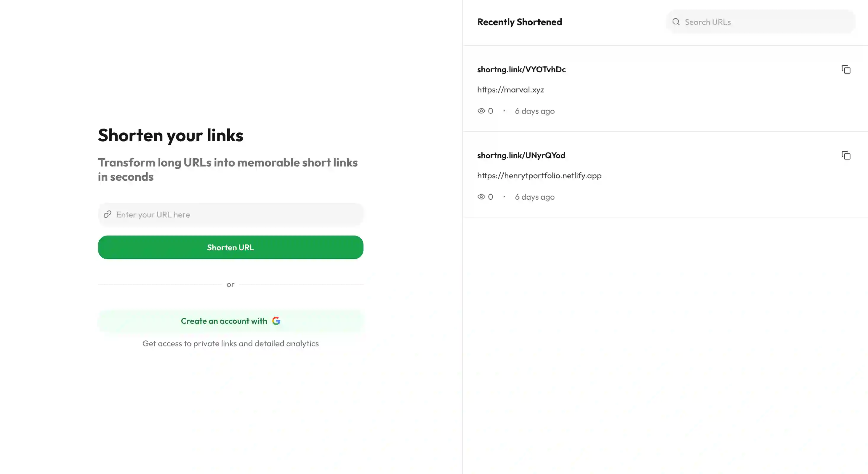Viewport: 868px width, 474px height.
Task: Click the eye views icon for marval.xyz
Action: tap(481, 111)
